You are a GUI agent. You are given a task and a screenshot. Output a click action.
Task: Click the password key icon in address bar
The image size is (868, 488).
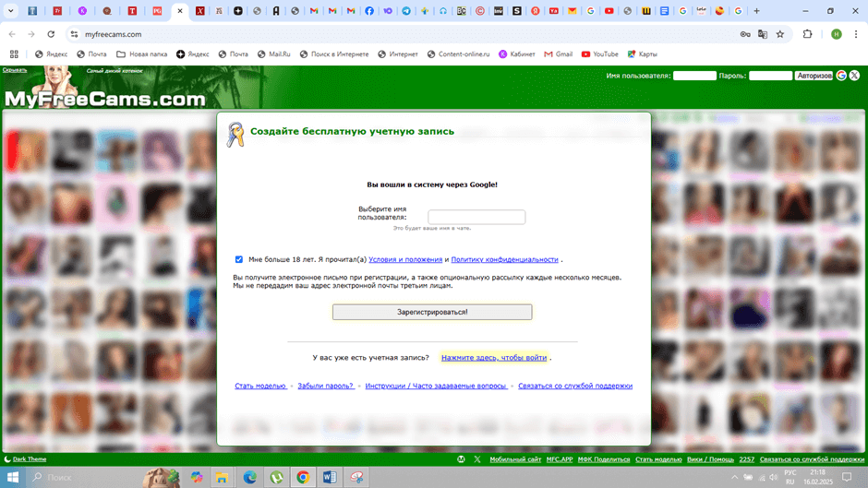(x=745, y=34)
